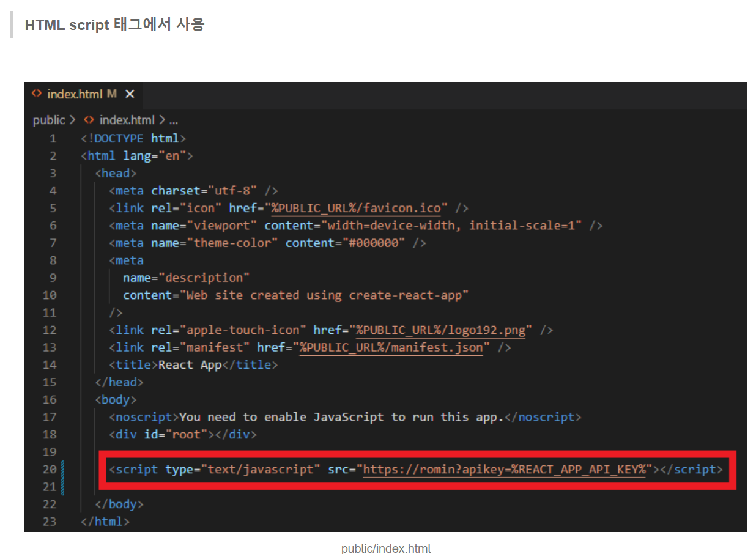This screenshot has width=756, height=554.
Task: Click the <!DOCTYPE html> line
Action: coord(133,138)
